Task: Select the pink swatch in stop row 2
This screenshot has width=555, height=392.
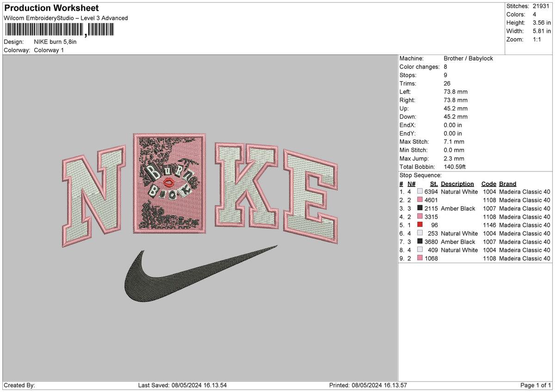Action: click(420, 200)
